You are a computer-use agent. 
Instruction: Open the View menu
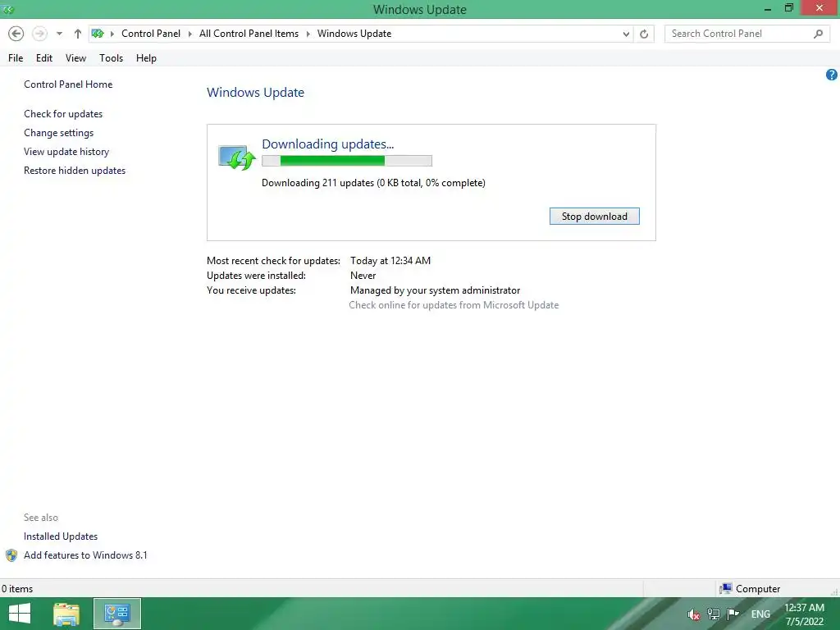pyautogui.click(x=75, y=58)
